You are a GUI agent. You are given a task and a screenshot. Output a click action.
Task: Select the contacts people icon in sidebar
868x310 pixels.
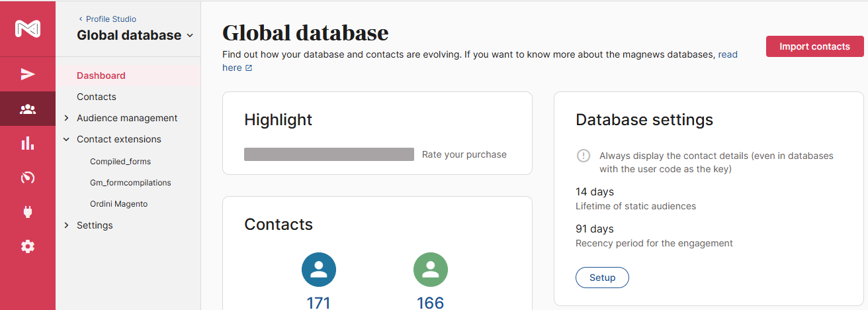[x=28, y=109]
